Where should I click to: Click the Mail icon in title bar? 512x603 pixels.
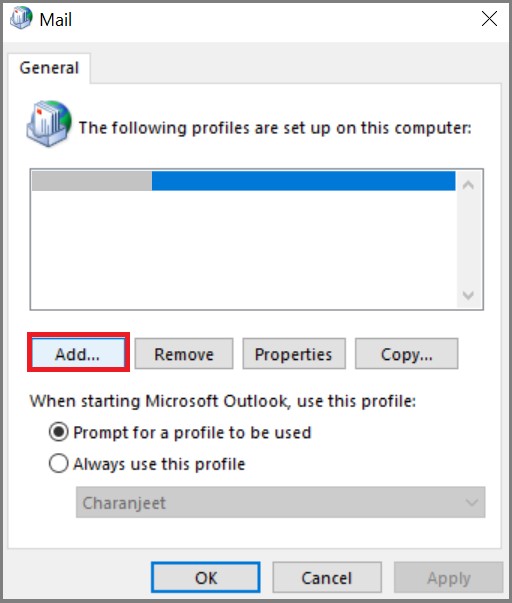(21, 18)
